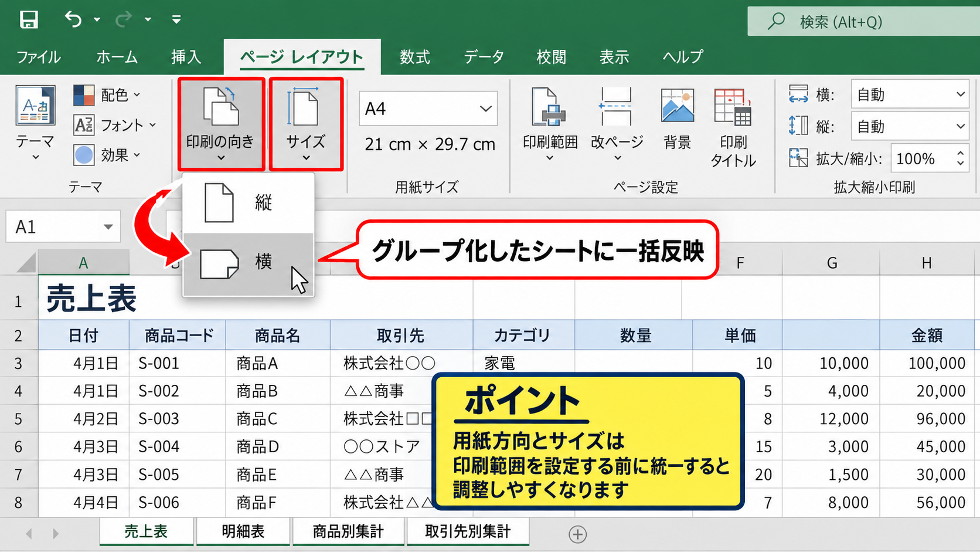Open the データ ribbon tab
Screen dimensions: 980x552
pyautogui.click(x=484, y=57)
